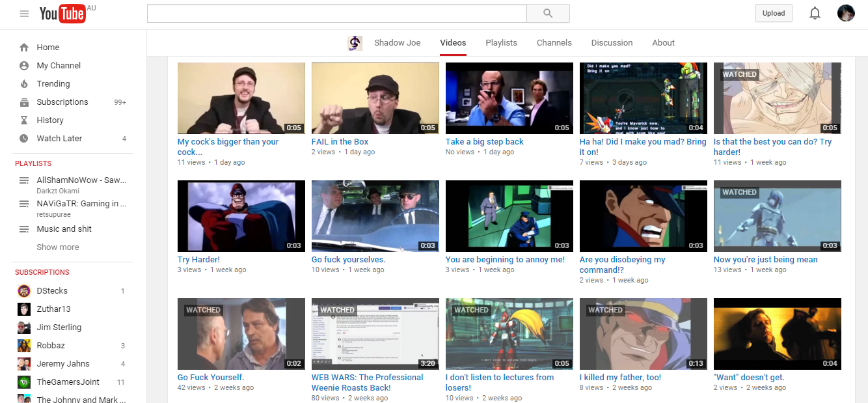Open the SUBSCRIPTIONS section heading link
The image size is (868, 403).
[42, 272]
